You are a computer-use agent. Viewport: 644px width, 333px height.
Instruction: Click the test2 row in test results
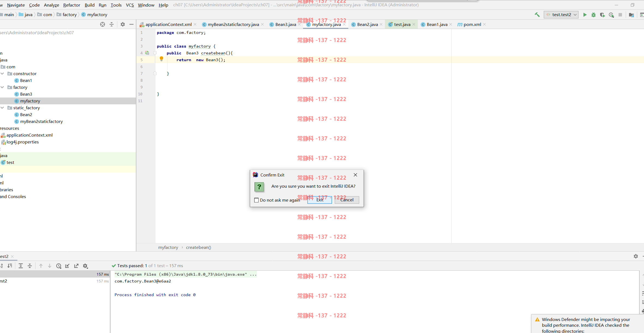coord(55,281)
